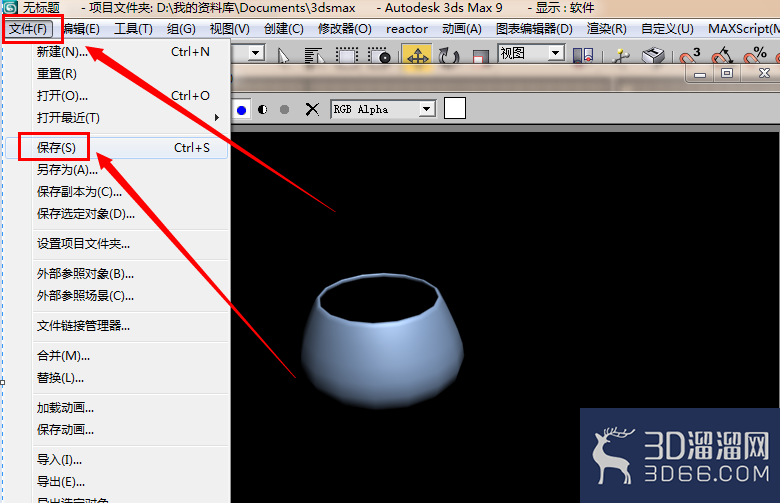Open the 组(G) menu
This screenshot has height=503, width=780.
tap(181, 29)
